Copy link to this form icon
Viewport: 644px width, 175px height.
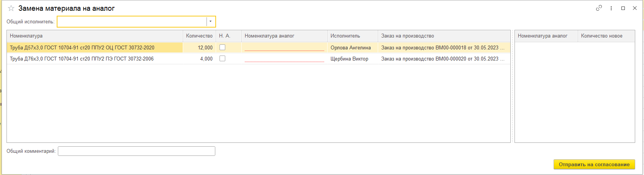pos(599,8)
